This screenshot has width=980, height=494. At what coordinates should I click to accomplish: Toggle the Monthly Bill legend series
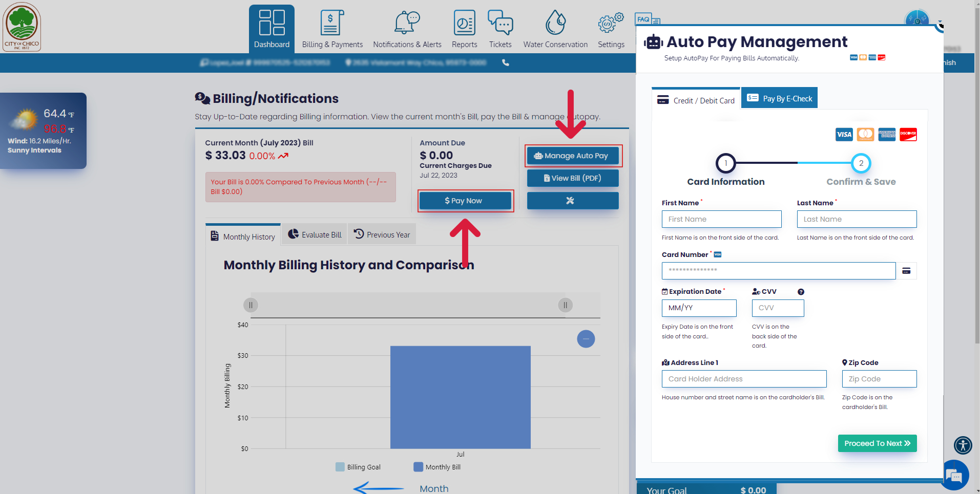click(437, 467)
